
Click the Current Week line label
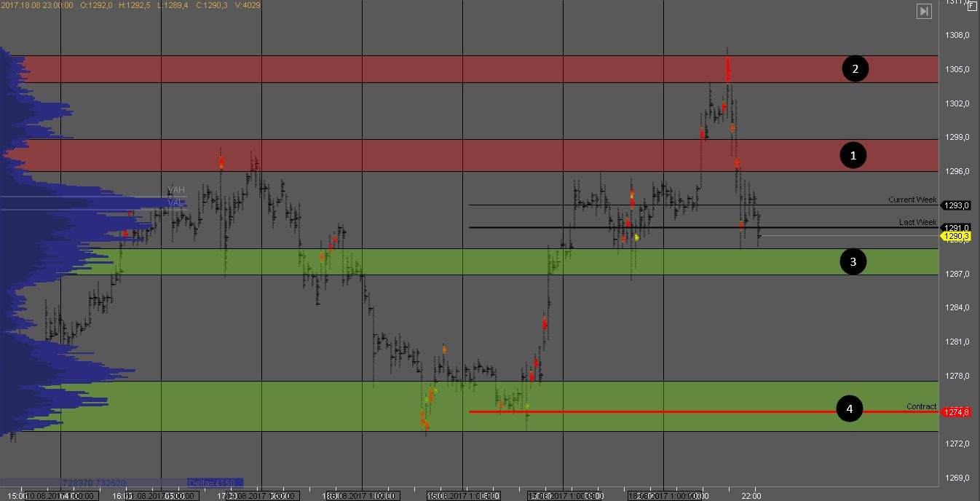click(912, 200)
